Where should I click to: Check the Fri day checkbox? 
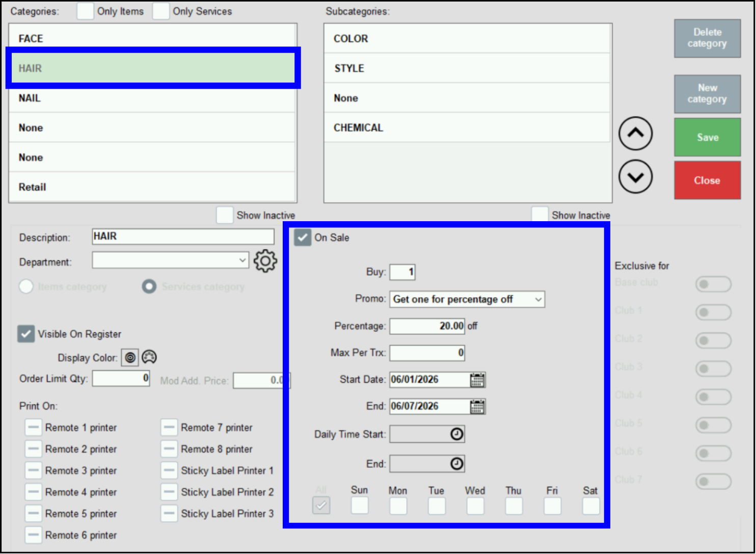tap(552, 506)
